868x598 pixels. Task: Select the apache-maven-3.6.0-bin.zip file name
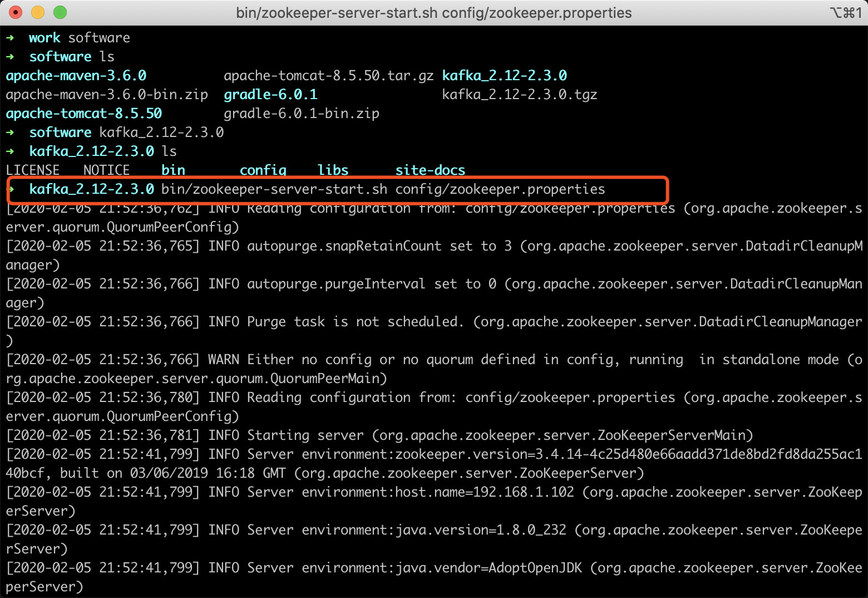(x=107, y=94)
